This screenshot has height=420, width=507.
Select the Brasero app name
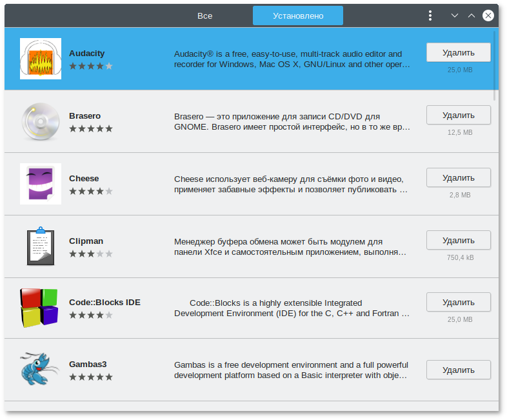click(84, 115)
